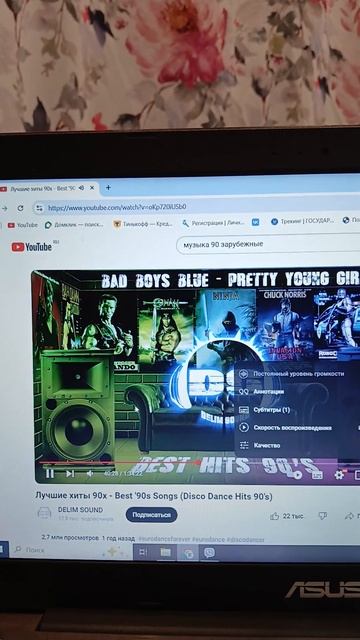Like the video (22 тыс thumbs up)
Screen dimensions: 360x640
[x=287, y=516]
